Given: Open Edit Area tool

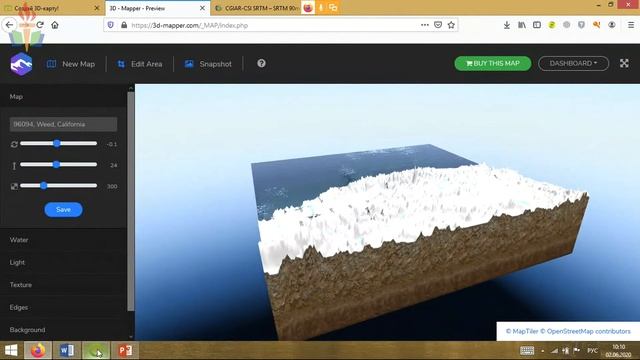Looking at the screenshot, I should click(x=140, y=64).
